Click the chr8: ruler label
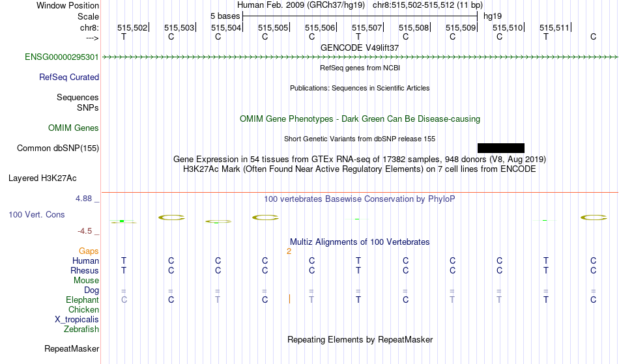Viewport: 619px width, 364px height. click(90, 27)
